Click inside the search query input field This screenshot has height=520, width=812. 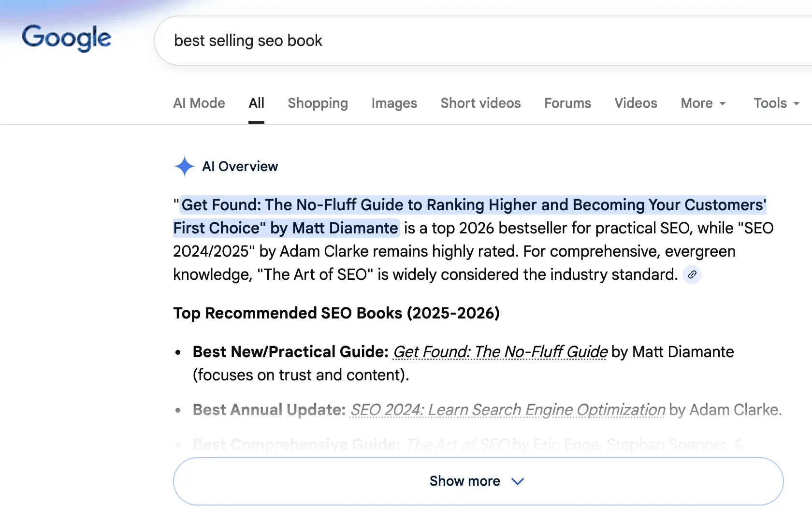click(338, 41)
